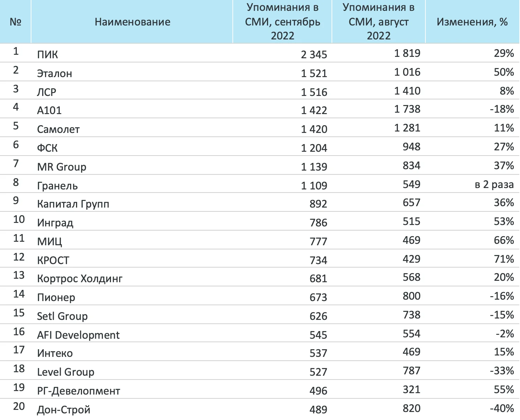Select the 'в 2 раза' change cell
The image size is (520, 420).
[x=494, y=185]
